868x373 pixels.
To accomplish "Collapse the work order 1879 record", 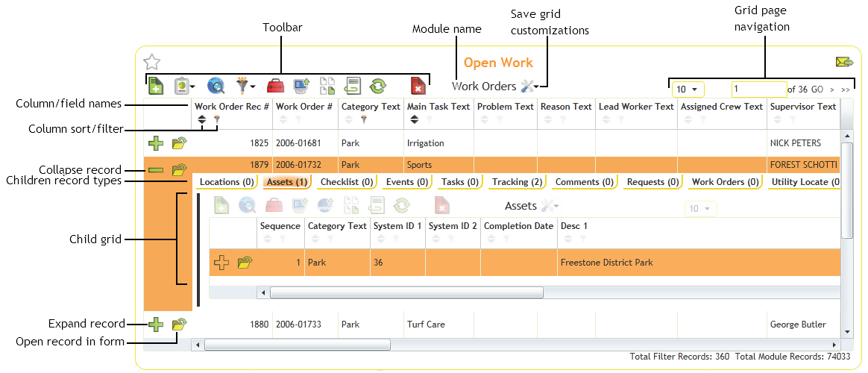I will click(155, 170).
